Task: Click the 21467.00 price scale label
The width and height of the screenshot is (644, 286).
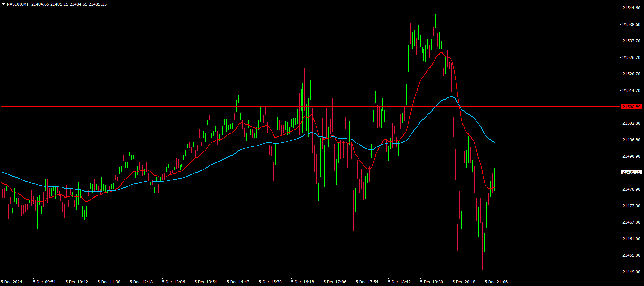Action: pos(631,222)
